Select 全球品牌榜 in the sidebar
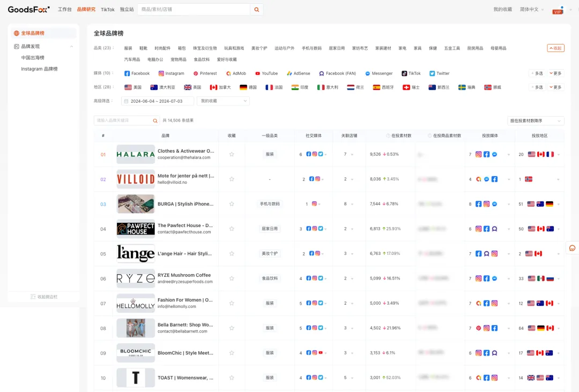The height and width of the screenshot is (392, 579). click(43, 33)
